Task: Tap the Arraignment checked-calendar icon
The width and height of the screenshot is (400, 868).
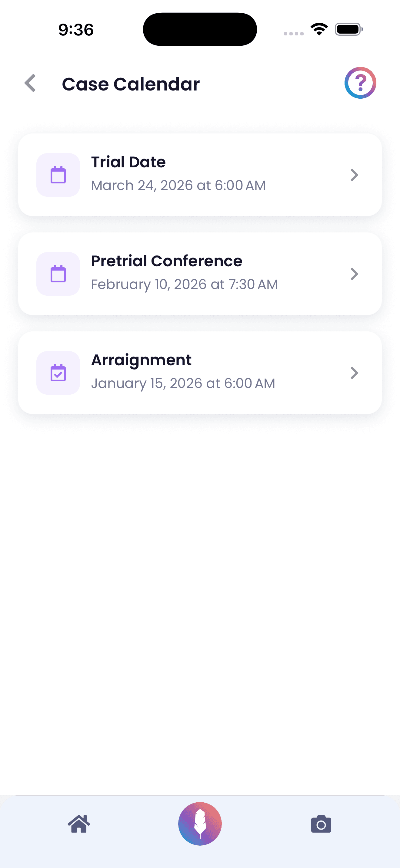Action: point(58,373)
